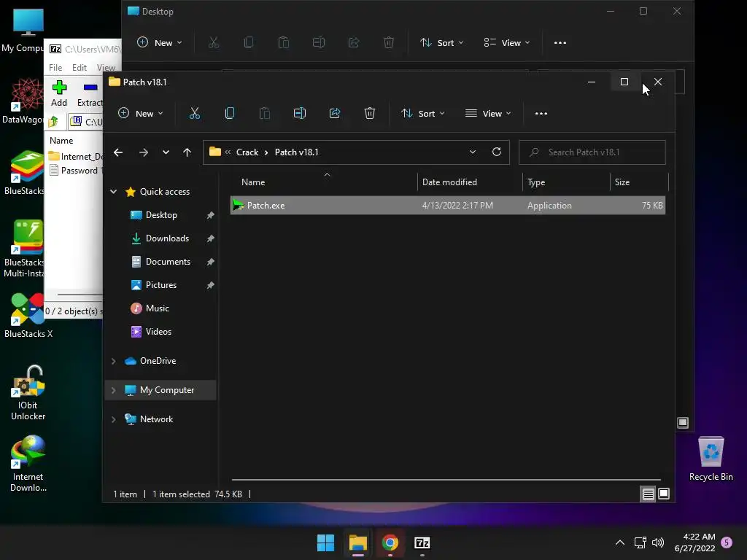Open recent locations chevron next to forward arrow
The width and height of the screenshot is (747, 560).
click(x=166, y=152)
